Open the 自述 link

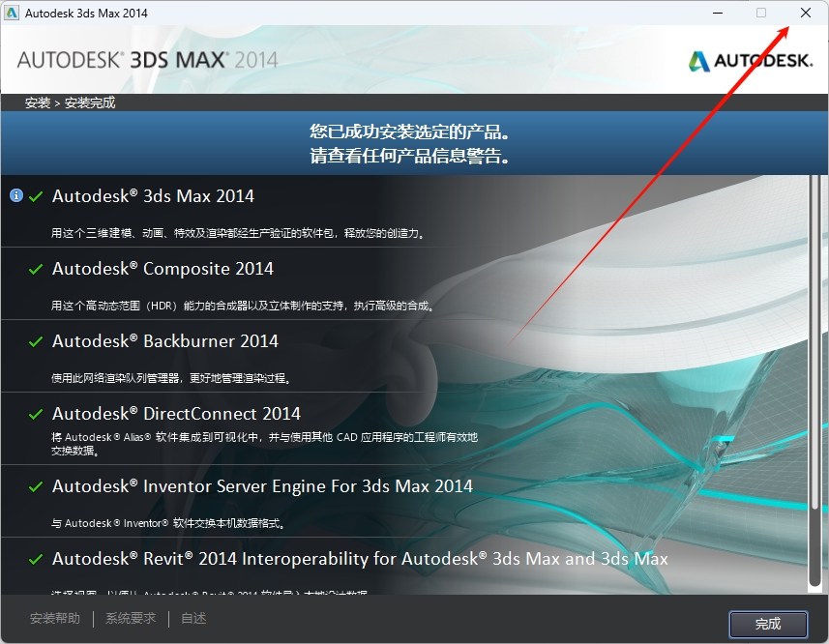pos(192,618)
